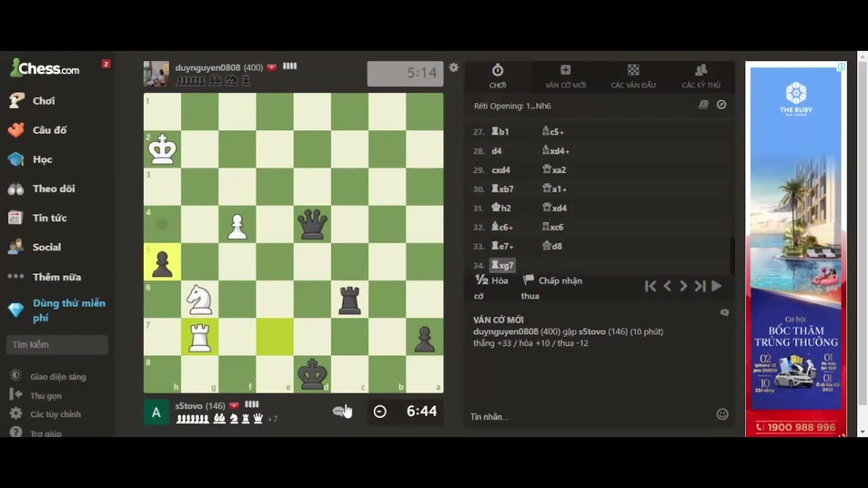Image resolution: width=868 pixels, height=488 pixels.
Task: Select move 28 d4
Action: pos(496,150)
